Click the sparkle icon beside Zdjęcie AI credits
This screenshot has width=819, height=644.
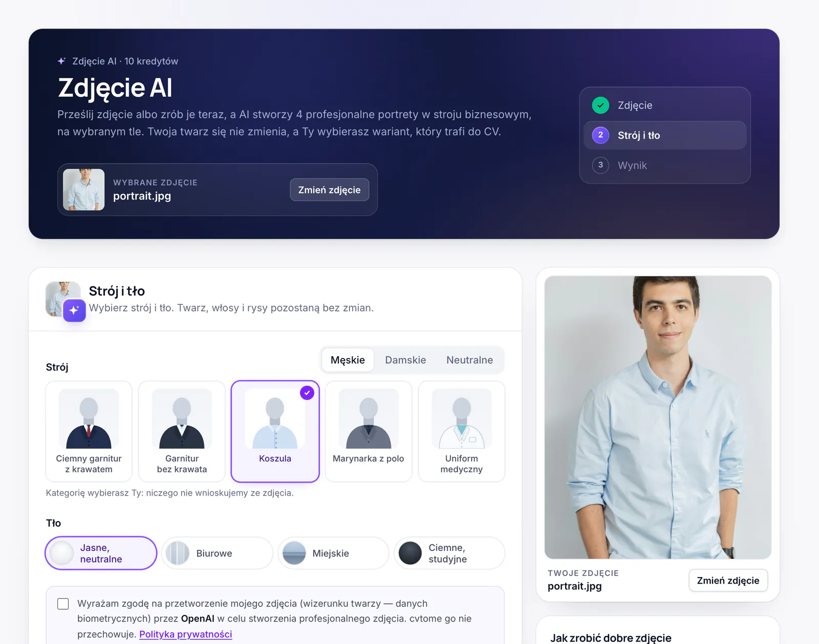(x=61, y=61)
